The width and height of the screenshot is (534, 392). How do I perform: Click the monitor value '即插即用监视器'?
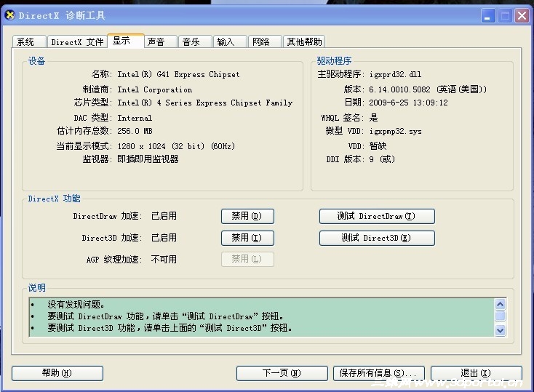point(148,159)
